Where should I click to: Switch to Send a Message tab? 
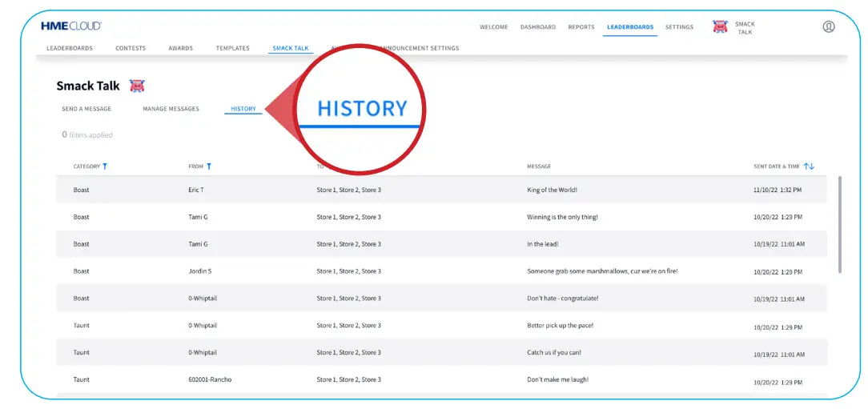[86, 109]
